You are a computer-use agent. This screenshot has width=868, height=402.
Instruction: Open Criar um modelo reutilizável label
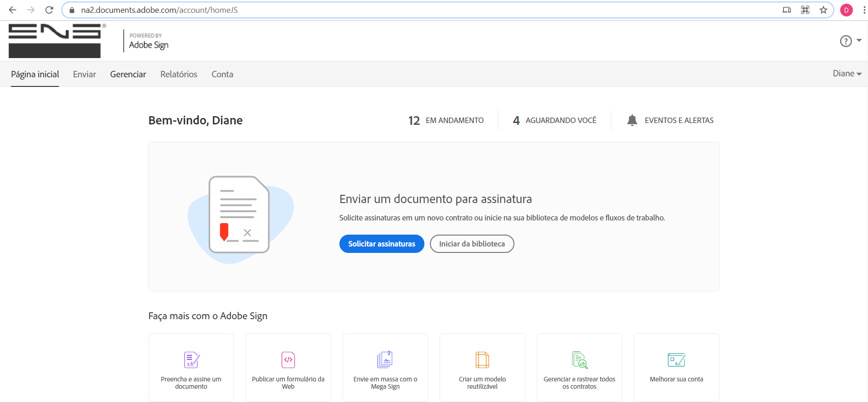pyautogui.click(x=482, y=383)
